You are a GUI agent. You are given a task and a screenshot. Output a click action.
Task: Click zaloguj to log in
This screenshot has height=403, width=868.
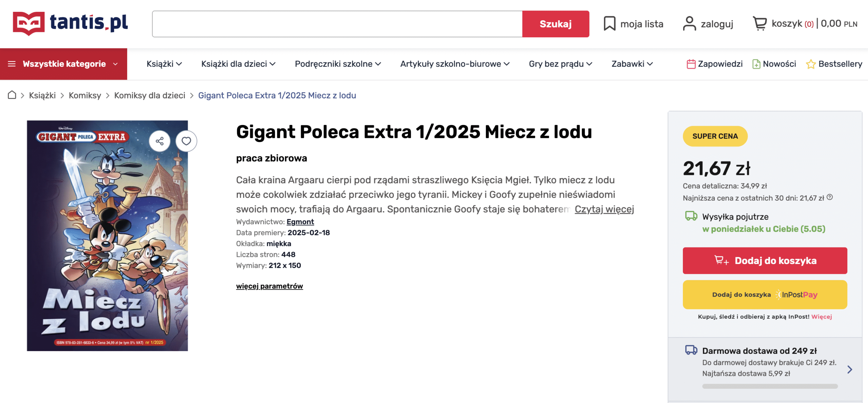[708, 24]
